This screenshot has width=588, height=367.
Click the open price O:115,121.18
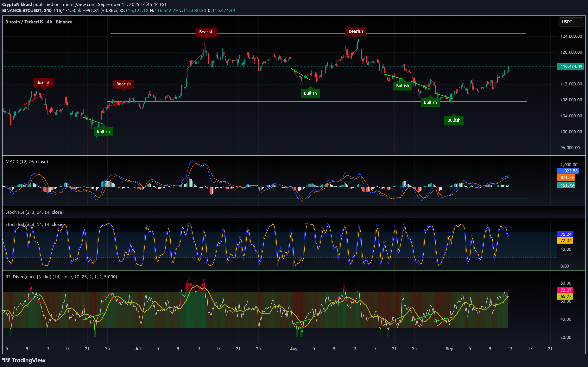[134, 10]
